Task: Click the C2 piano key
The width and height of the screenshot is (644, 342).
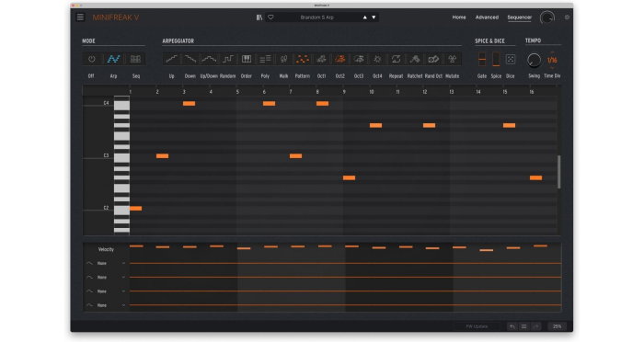Action: [121, 210]
